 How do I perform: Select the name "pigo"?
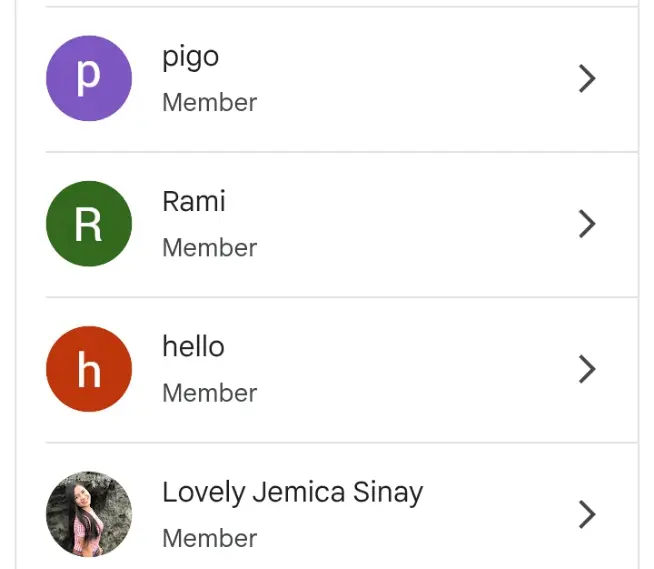click(191, 58)
